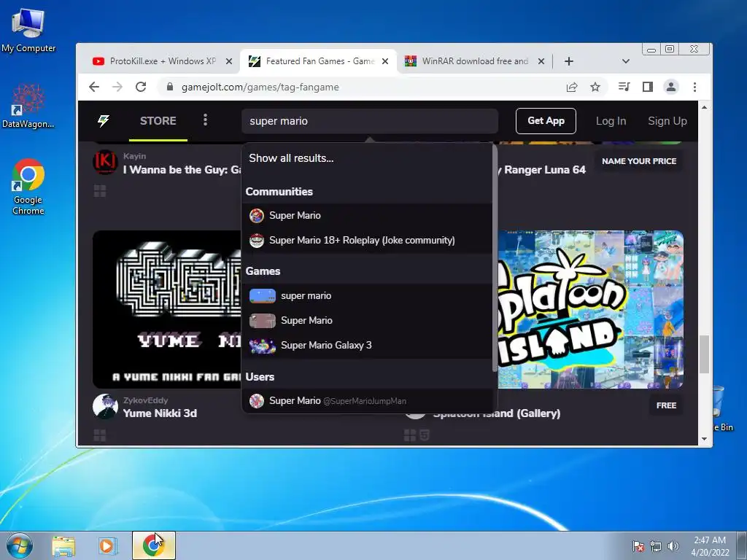
Task: Open the Super Mario Galaxy 3 game result
Action: pyautogui.click(x=367, y=345)
